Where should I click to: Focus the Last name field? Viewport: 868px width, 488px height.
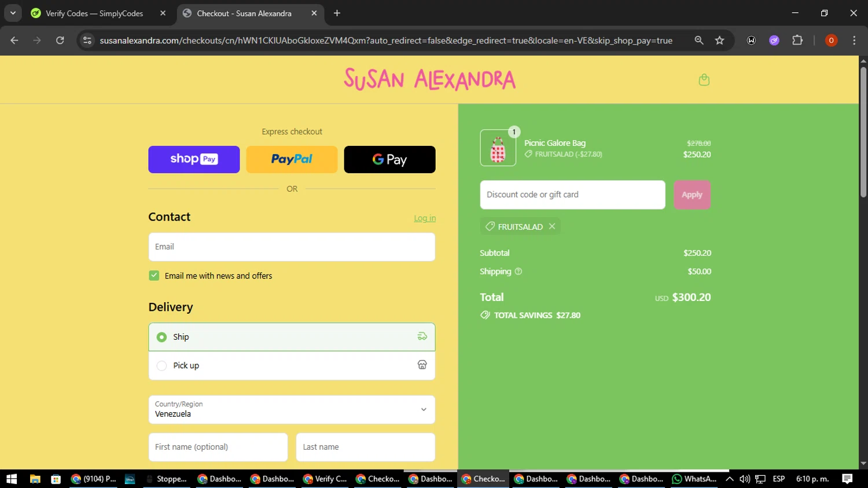pos(366,447)
